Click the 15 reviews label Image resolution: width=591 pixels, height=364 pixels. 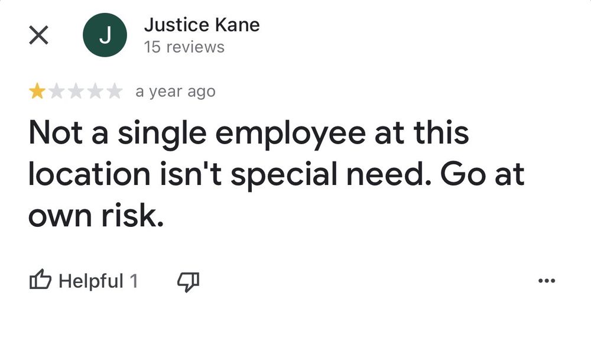coord(184,47)
